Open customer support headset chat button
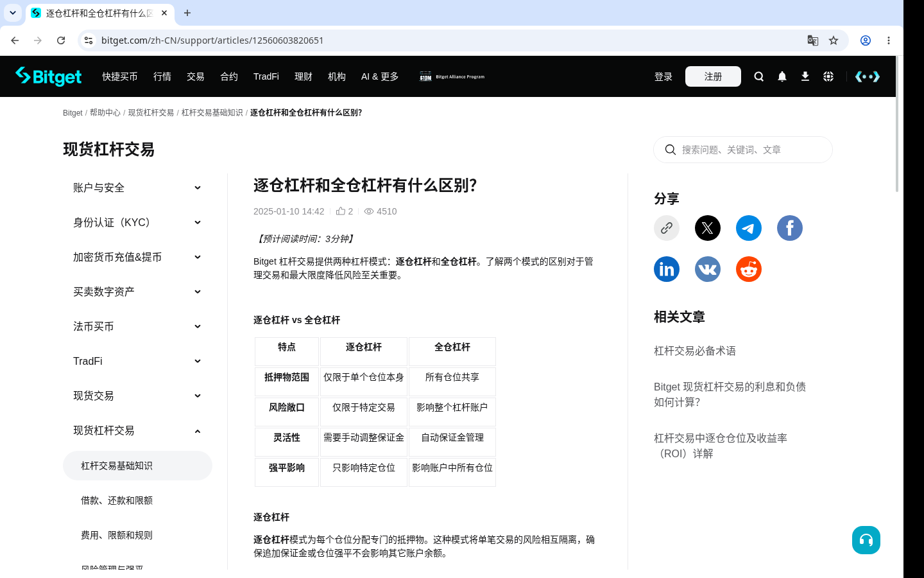 [x=866, y=540]
